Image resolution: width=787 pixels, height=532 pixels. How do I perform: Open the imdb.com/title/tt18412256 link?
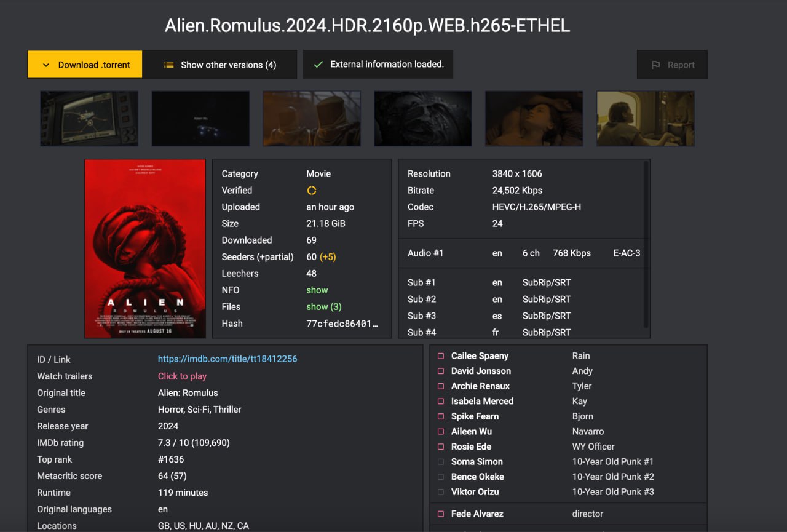tap(227, 359)
